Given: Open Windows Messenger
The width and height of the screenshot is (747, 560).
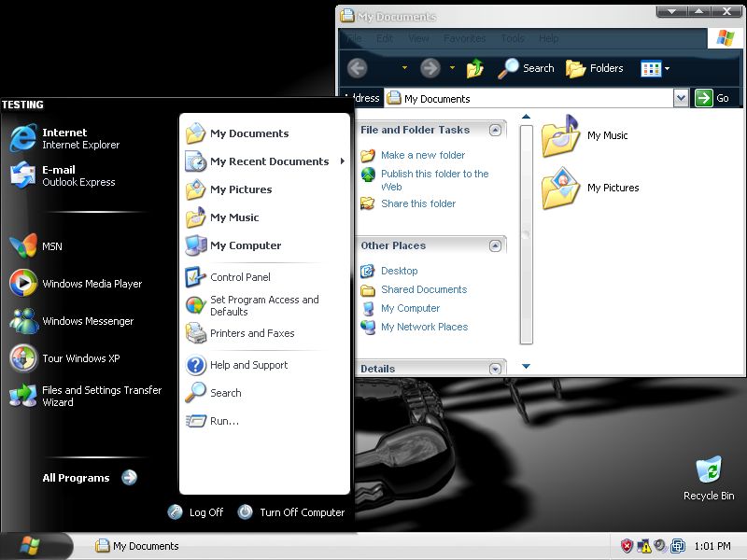Looking at the screenshot, I should [72, 321].
